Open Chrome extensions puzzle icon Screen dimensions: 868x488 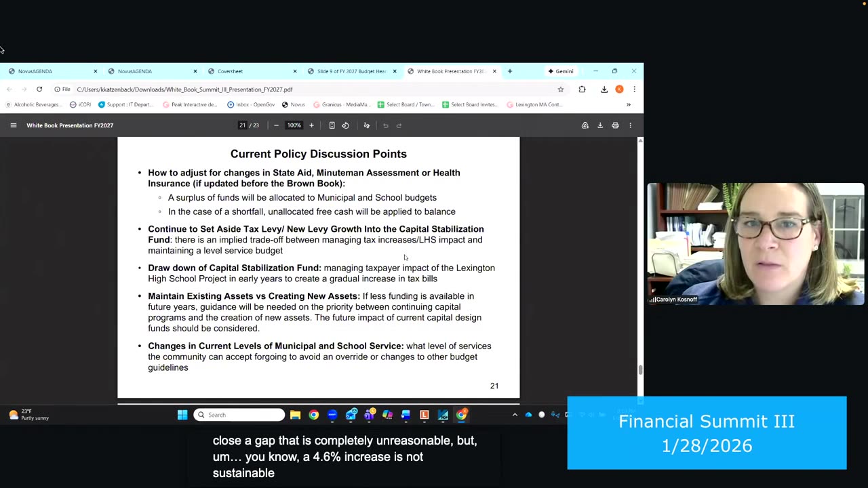(582, 89)
